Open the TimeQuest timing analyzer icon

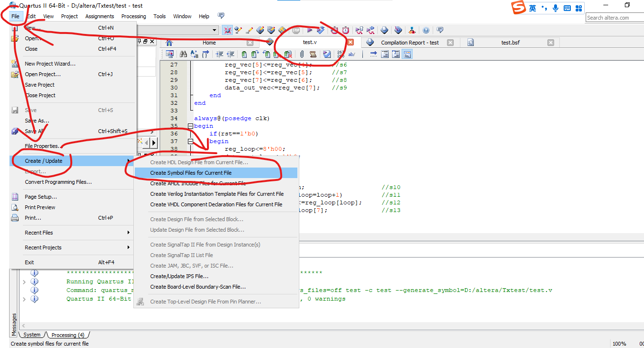point(346,30)
